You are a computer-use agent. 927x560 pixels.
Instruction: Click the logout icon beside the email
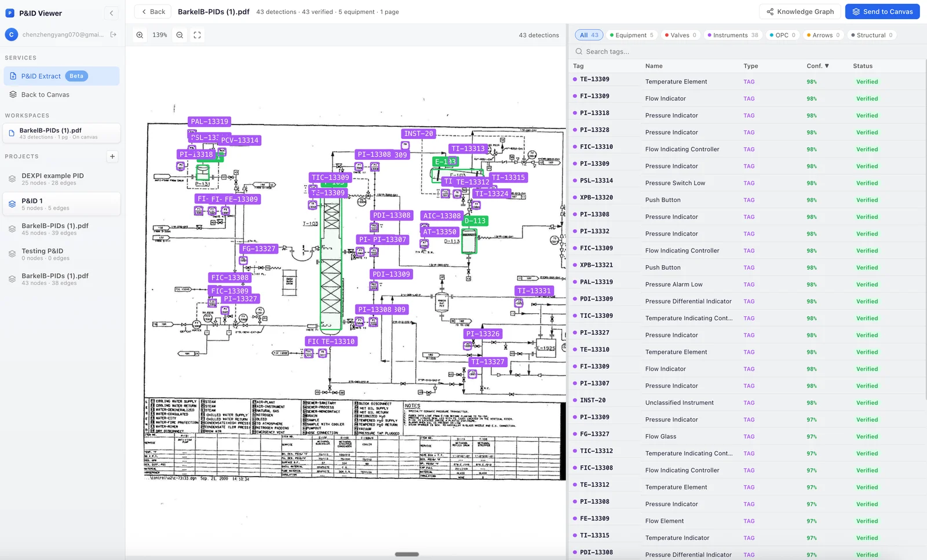114,34
